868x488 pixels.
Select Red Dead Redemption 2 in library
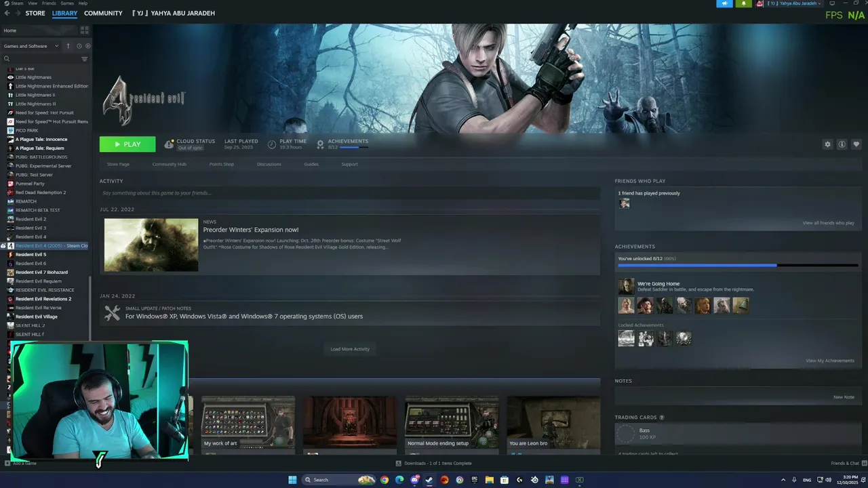click(x=41, y=192)
